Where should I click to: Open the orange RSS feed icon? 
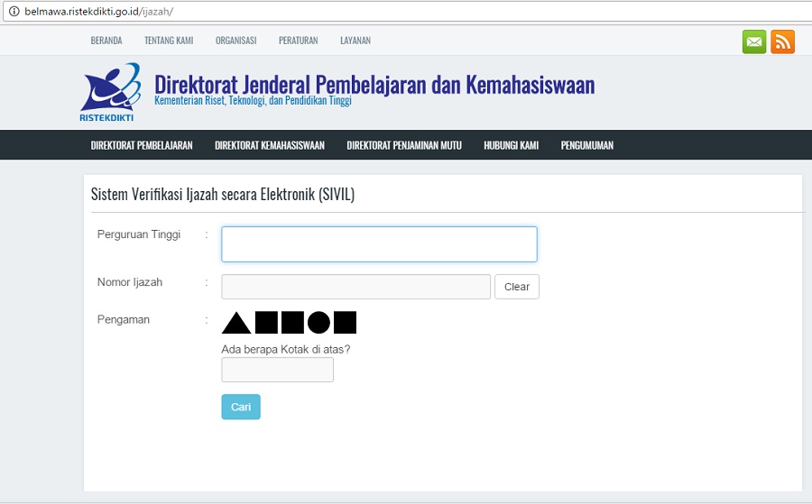point(782,41)
